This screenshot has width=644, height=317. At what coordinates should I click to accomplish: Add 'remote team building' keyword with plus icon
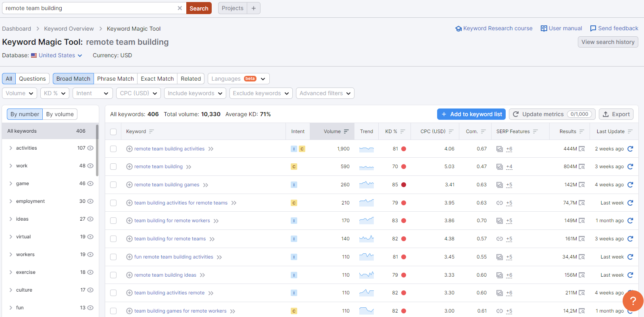pos(129,167)
